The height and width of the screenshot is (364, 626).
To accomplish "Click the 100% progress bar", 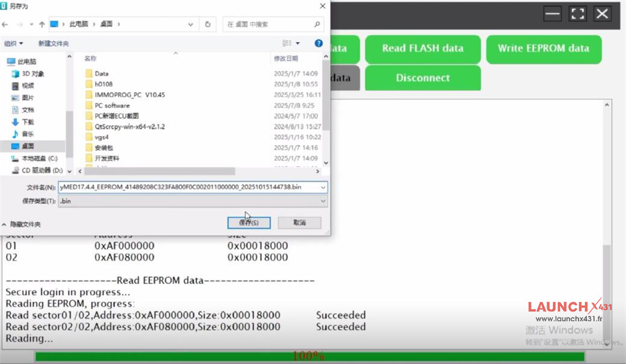I will [309, 356].
